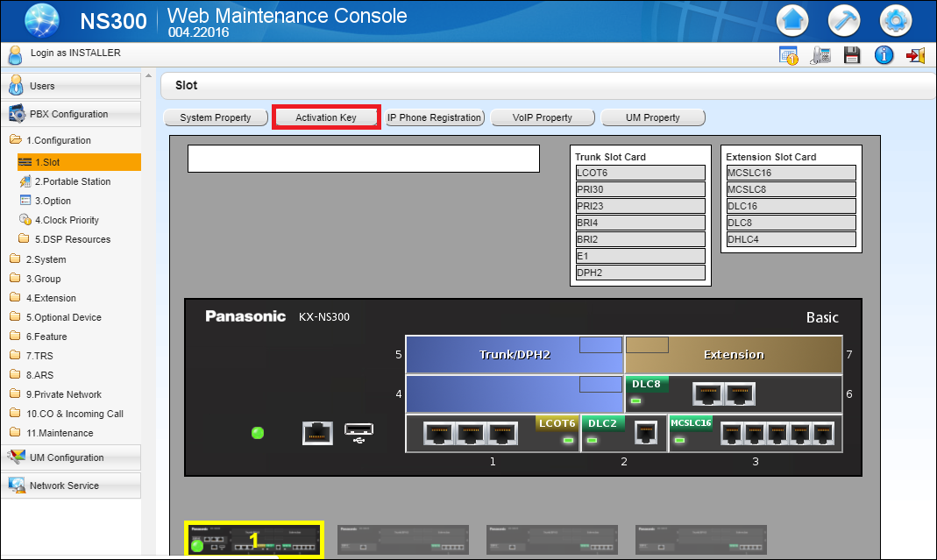Select the second shelf thumbnail at the bottom
This screenshot has width=937, height=560.
click(402, 540)
